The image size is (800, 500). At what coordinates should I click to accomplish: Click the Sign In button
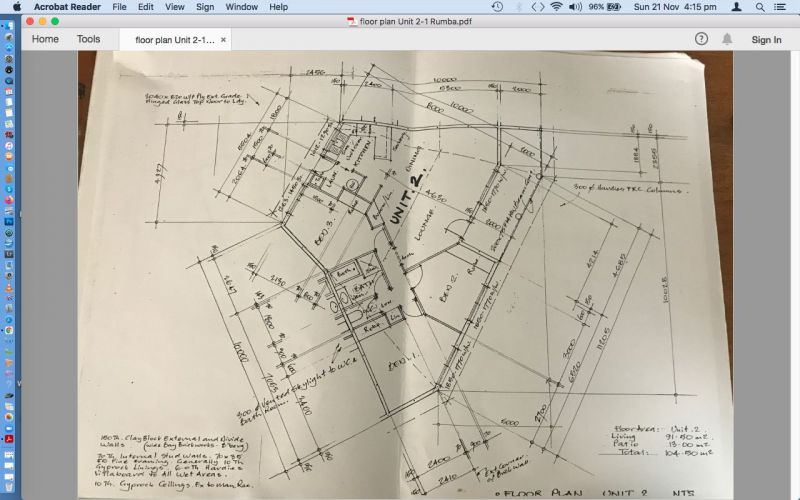coord(766,40)
